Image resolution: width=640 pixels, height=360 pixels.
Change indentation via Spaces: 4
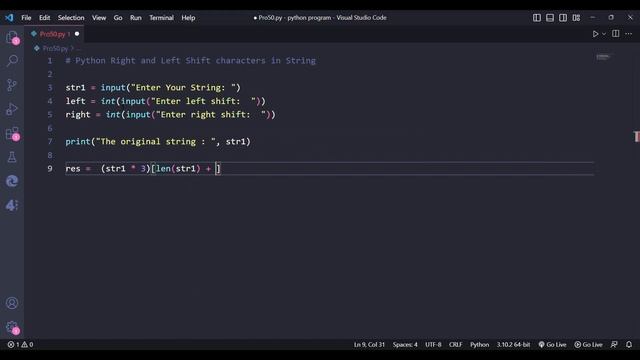coord(405,344)
